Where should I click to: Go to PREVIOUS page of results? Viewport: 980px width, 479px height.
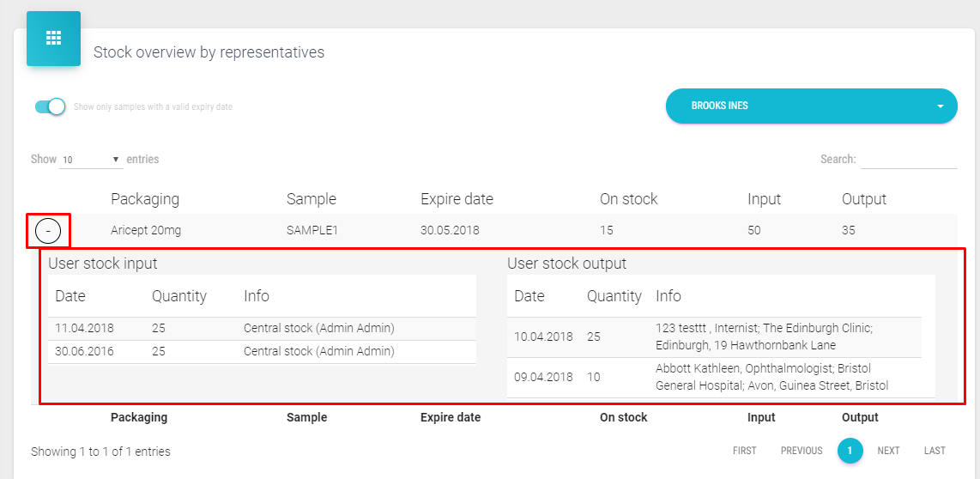pyautogui.click(x=801, y=451)
